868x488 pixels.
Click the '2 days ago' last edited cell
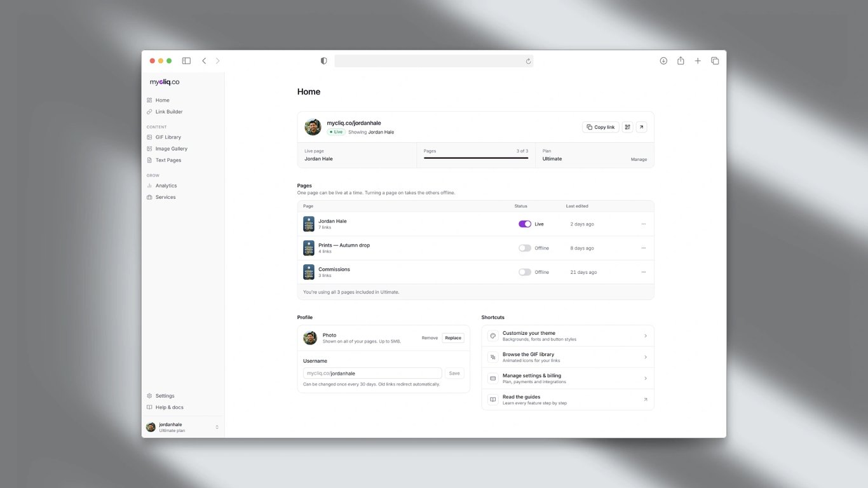click(x=582, y=224)
